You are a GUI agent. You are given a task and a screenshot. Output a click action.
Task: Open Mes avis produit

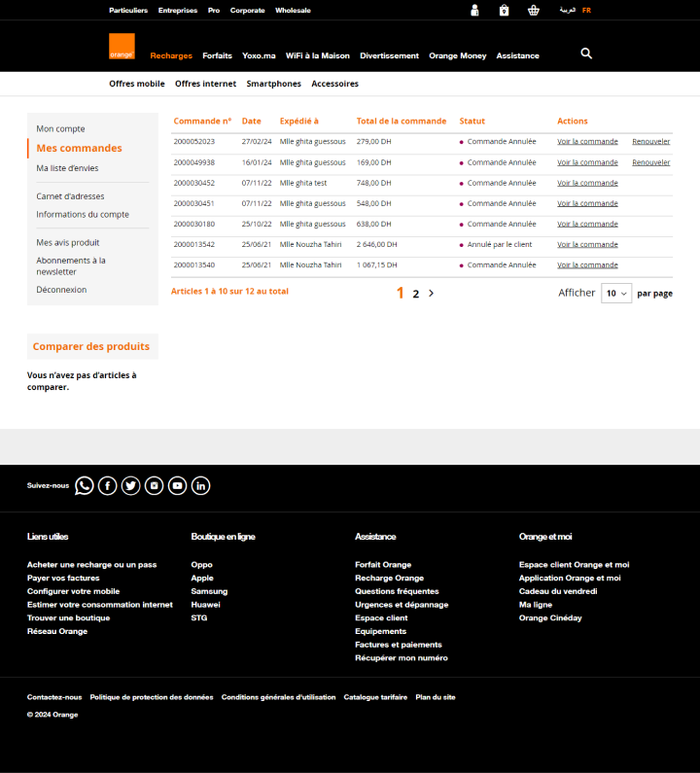(x=67, y=242)
